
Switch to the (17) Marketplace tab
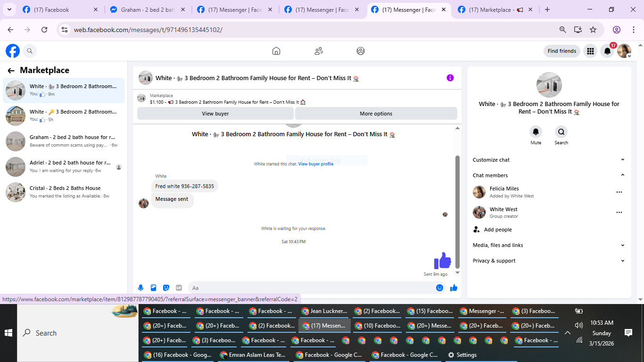click(x=495, y=9)
